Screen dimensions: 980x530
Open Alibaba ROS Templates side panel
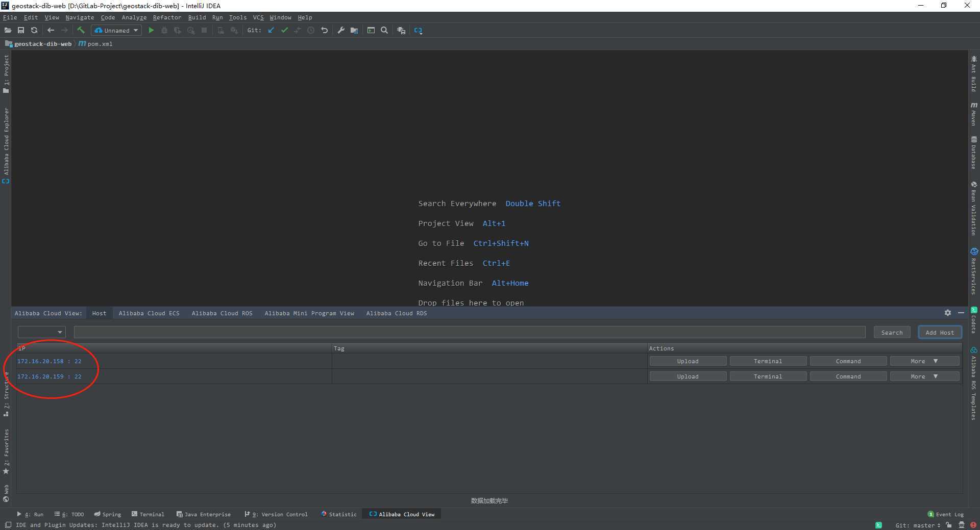pos(974,384)
